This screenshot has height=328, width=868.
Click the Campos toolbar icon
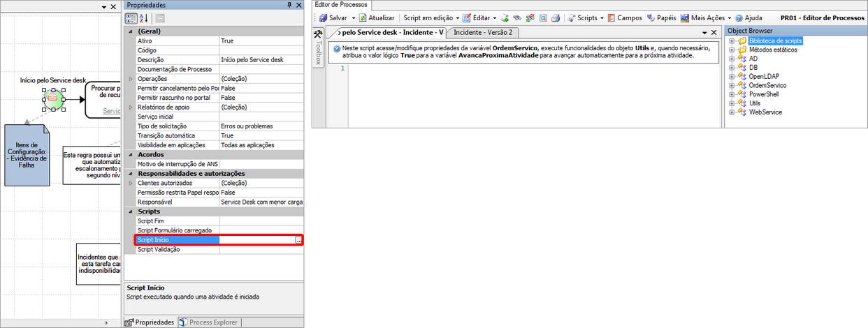[x=612, y=18]
